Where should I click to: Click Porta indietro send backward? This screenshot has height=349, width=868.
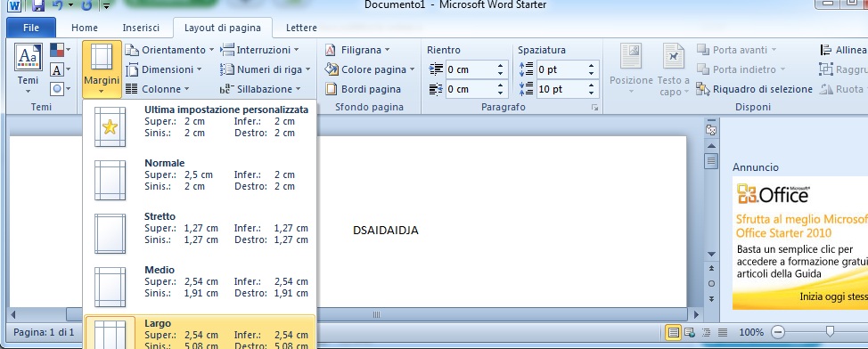pyautogui.click(x=741, y=69)
